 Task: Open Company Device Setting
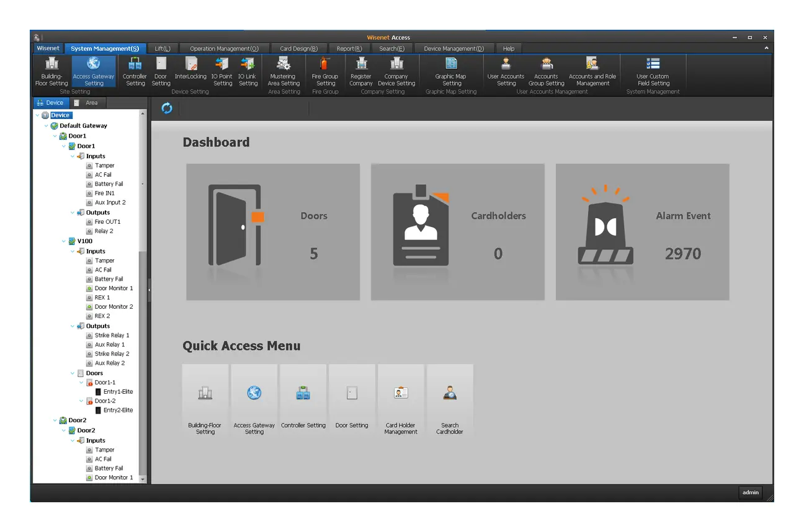point(396,72)
